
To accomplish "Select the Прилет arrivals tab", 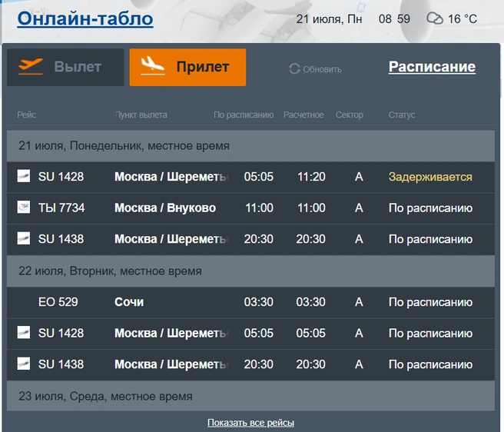I will pyautogui.click(x=187, y=67).
